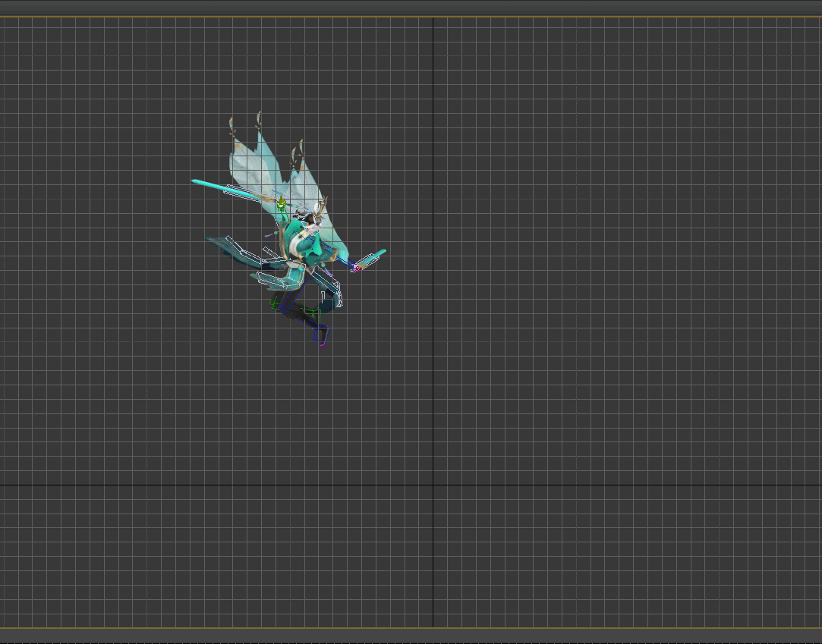Click the tip of the right cyan sword
Screen dimensions: 822x644
click(383, 251)
